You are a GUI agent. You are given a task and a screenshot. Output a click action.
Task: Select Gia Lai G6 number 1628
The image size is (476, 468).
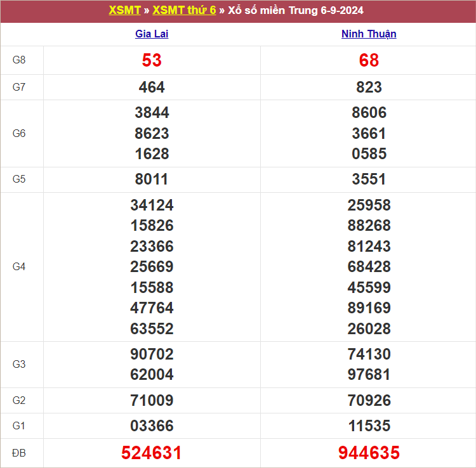click(152, 153)
